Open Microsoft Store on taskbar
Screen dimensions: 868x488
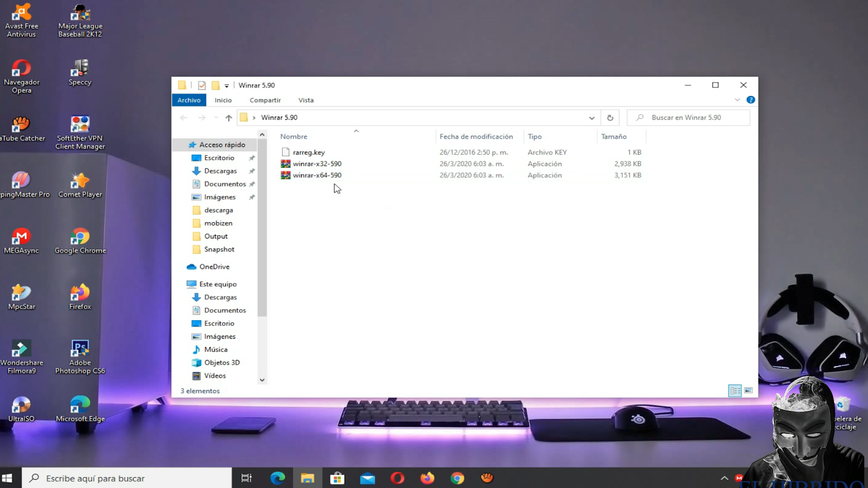click(x=337, y=478)
